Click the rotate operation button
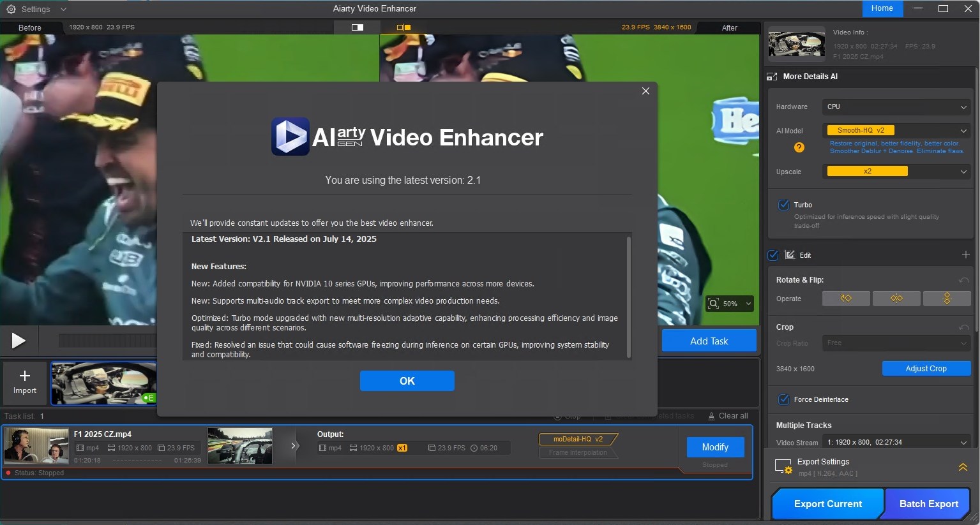Viewport: 980px width, 525px height. tap(846, 299)
